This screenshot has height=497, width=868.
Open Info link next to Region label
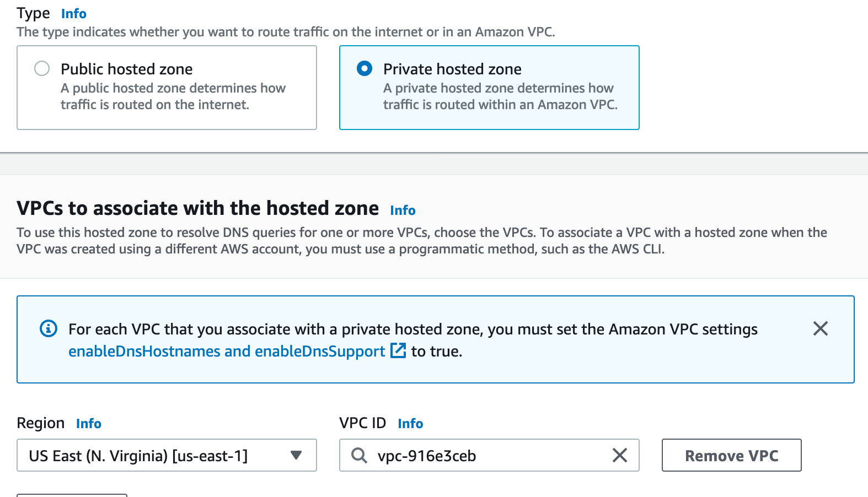89,424
